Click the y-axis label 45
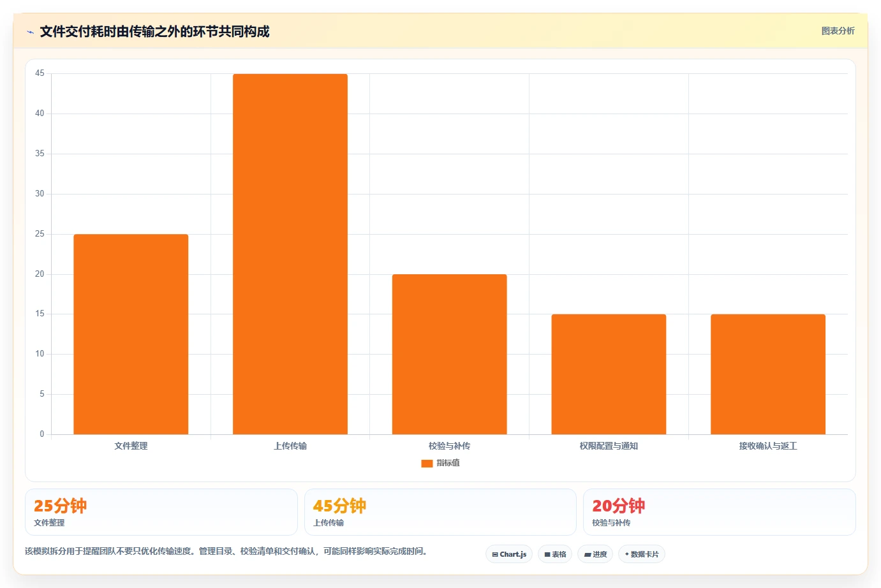The width and height of the screenshot is (881, 588). click(40, 73)
